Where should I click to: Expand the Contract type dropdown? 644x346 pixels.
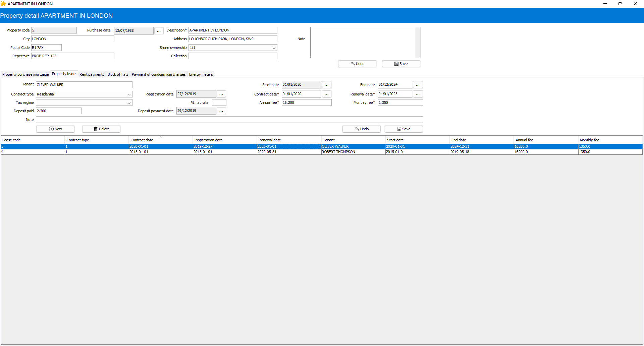[x=129, y=94]
